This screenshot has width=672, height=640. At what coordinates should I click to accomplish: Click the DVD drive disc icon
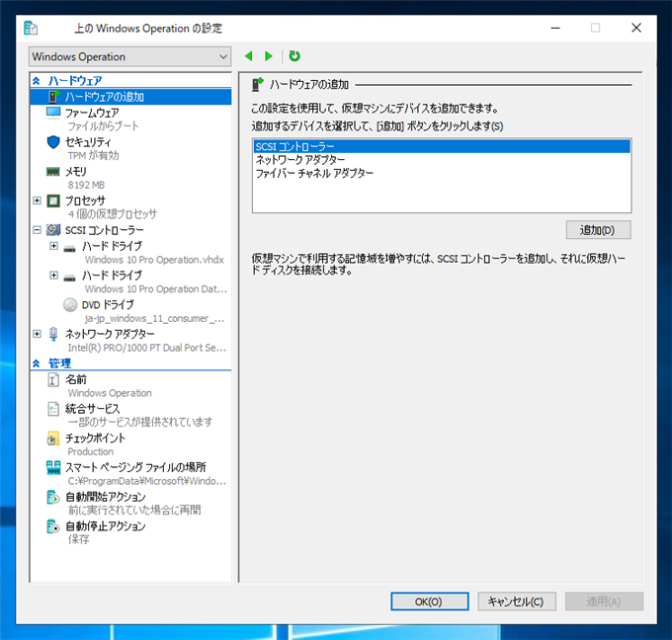[x=70, y=305]
